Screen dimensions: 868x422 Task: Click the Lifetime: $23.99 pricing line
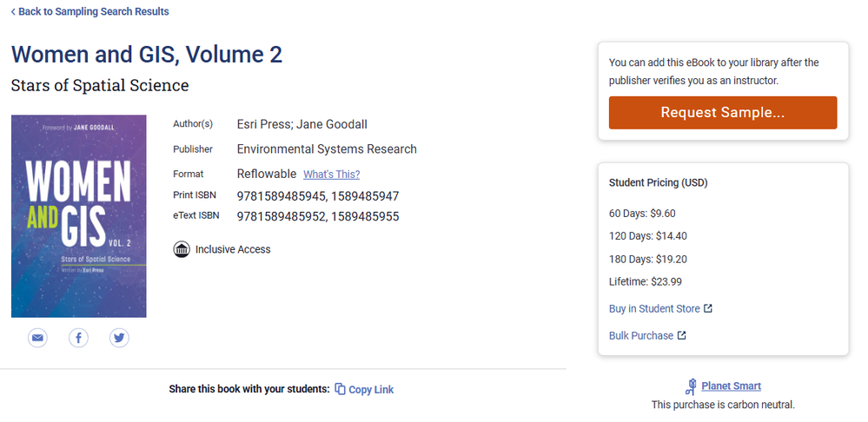[x=646, y=281]
